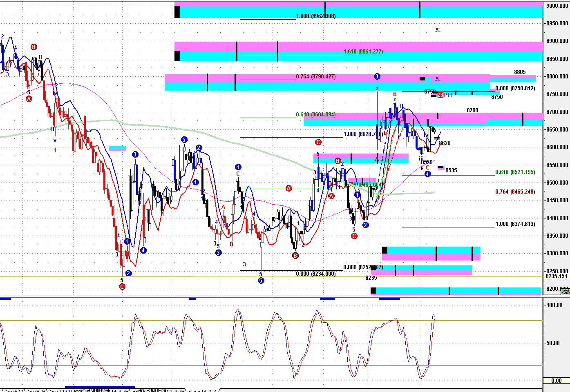This screenshot has width=570, height=392.
Task: Switch to the RSI 14, 9, 45 tab
Action: (102, 390)
